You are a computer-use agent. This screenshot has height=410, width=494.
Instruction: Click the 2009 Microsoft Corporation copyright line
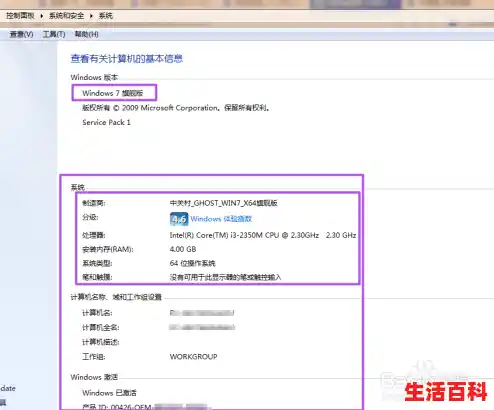pos(176,108)
